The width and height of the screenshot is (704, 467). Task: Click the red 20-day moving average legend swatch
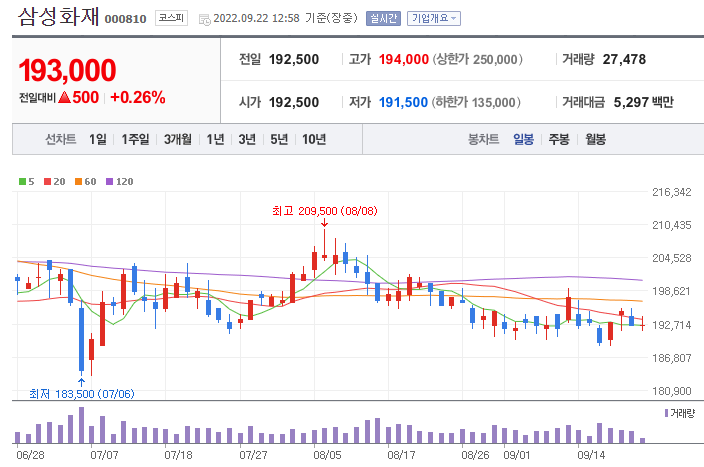[48, 181]
